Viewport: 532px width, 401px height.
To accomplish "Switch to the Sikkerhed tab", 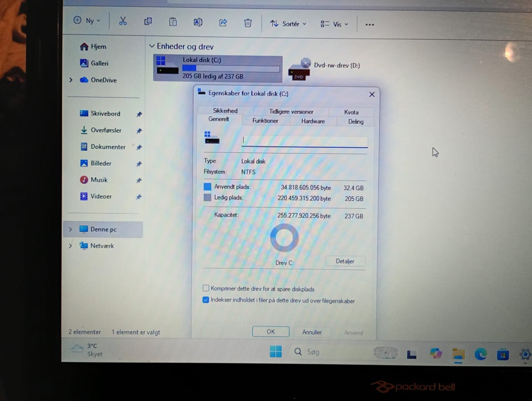I will 225,111.
